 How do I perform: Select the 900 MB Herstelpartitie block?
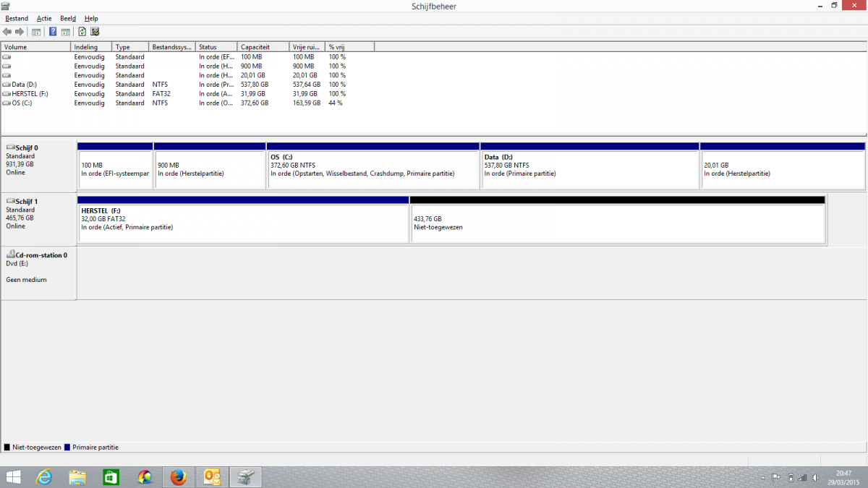tap(210, 166)
